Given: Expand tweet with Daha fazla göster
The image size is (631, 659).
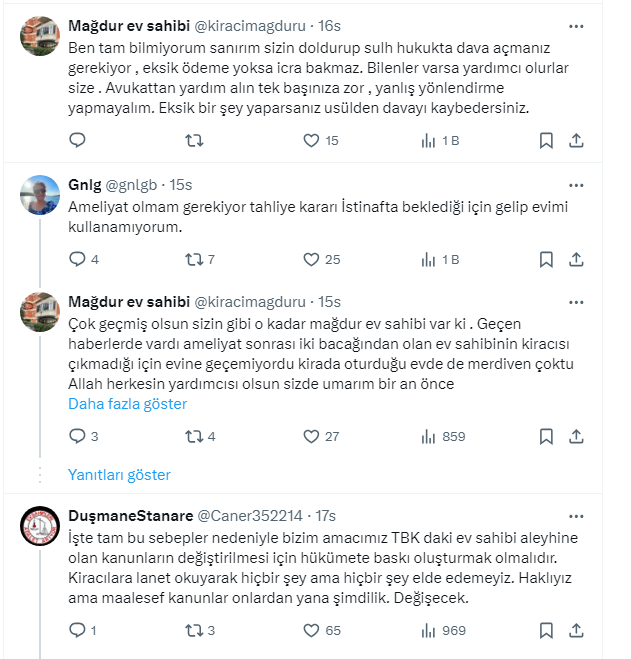Looking at the screenshot, I should pos(127,404).
